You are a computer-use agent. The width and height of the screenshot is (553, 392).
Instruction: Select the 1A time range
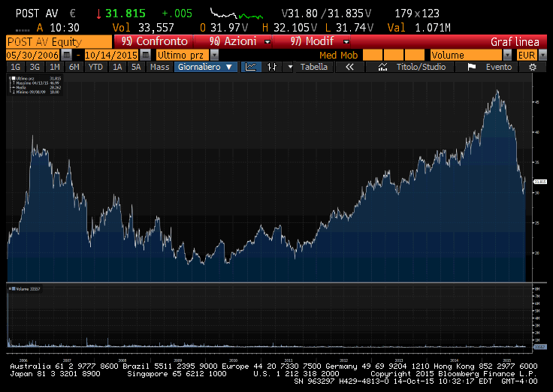click(117, 67)
